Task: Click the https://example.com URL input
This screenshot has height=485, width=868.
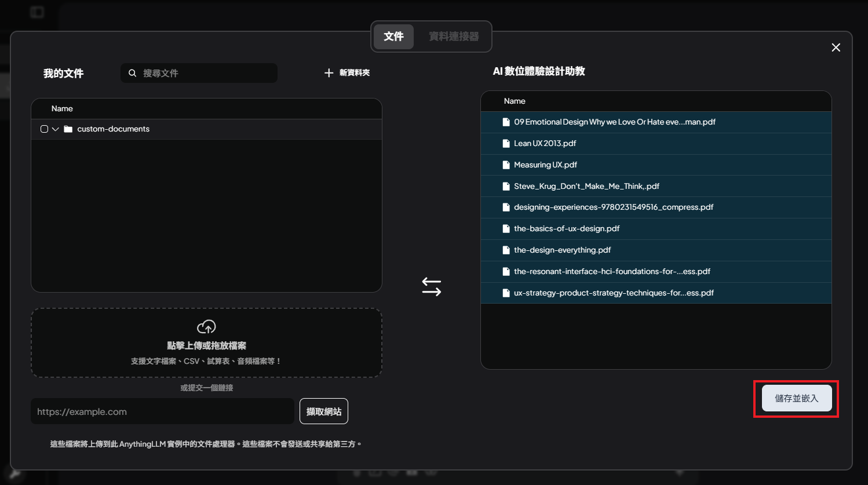Action: (x=162, y=411)
